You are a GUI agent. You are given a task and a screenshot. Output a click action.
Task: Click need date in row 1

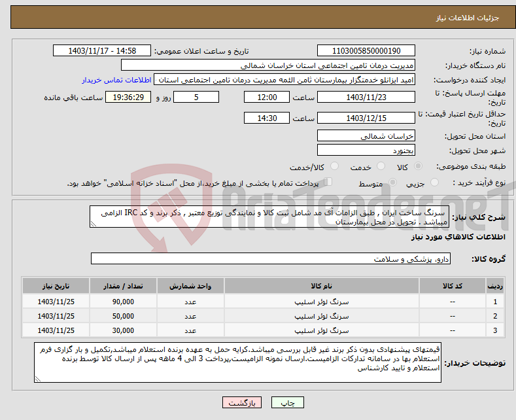[56, 302]
